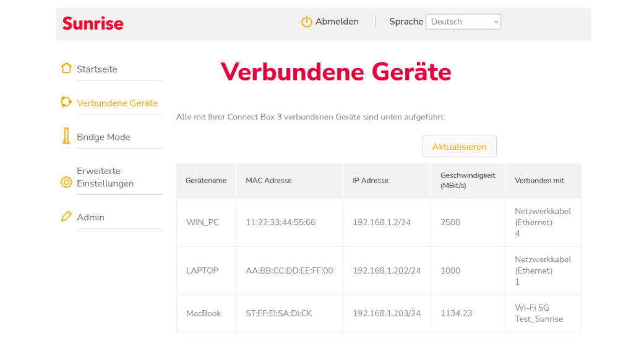Click the Gerätename column header
This screenshot has width=644, height=346.
[x=206, y=181]
